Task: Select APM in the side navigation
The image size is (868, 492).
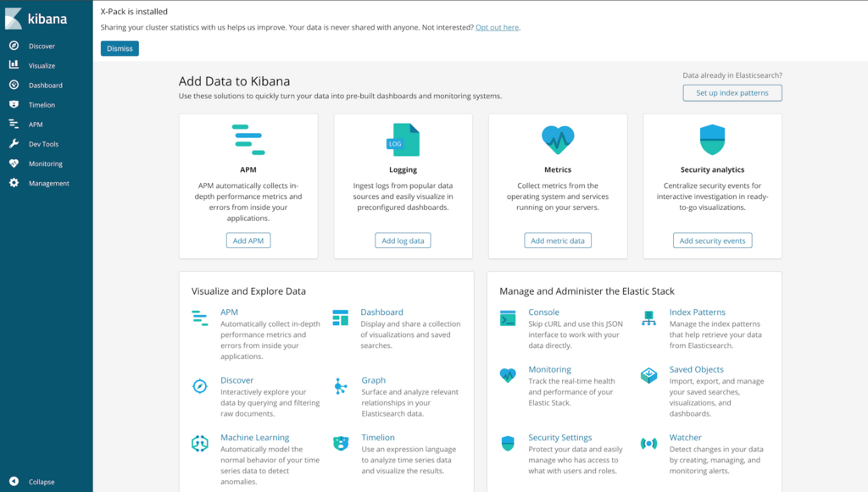Action: click(x=36, y=124)
